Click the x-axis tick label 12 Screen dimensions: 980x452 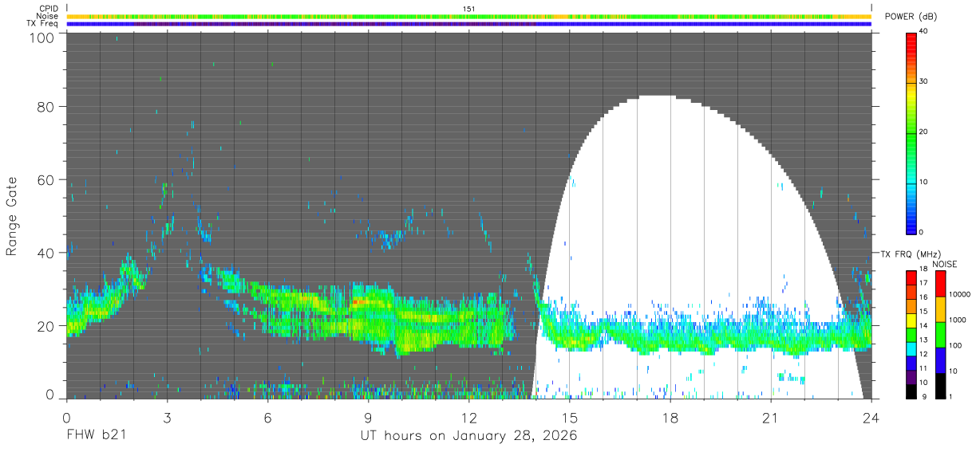click(x=468, y=417)
